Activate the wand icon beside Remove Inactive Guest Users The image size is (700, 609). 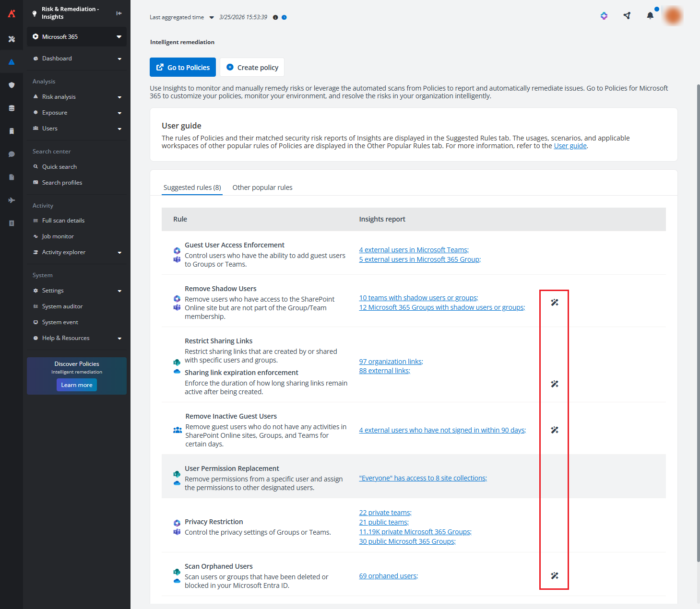555,430
